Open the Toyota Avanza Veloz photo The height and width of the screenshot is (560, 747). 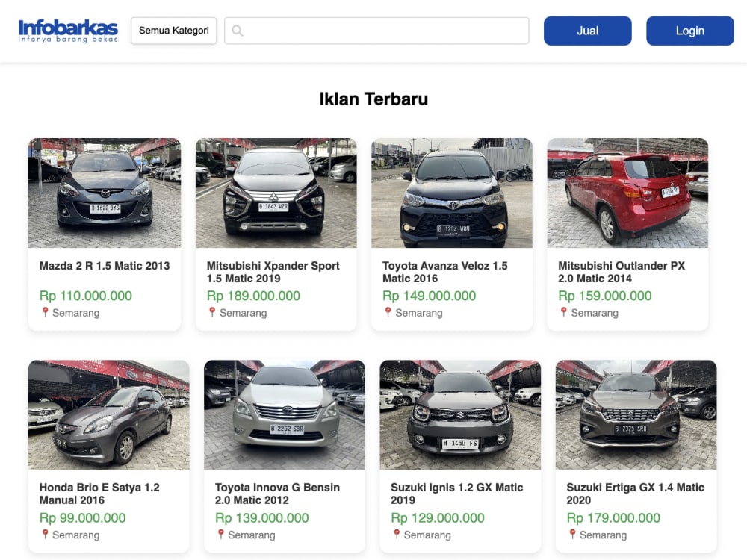452,193
